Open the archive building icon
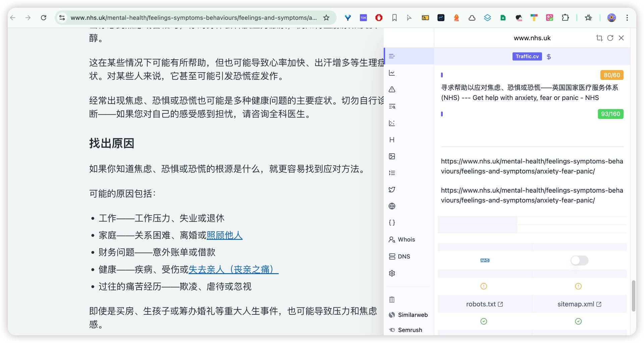The image size is (644, 343). [x=392, y=300]
